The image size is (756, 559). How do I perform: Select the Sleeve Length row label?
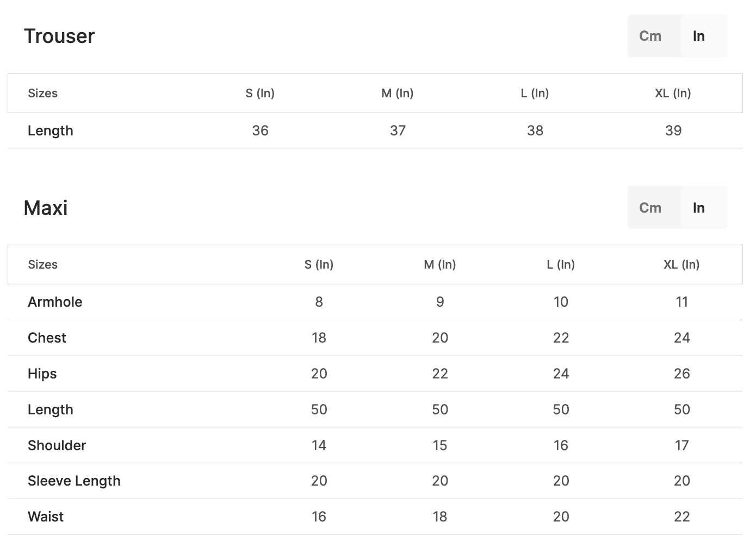pos(74,481)
